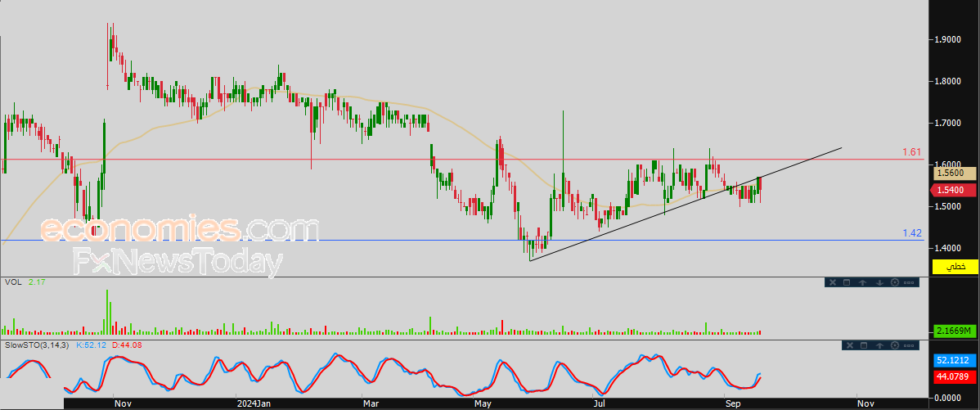
Task: Move the VOL panel up
Action: pos(864,282)
